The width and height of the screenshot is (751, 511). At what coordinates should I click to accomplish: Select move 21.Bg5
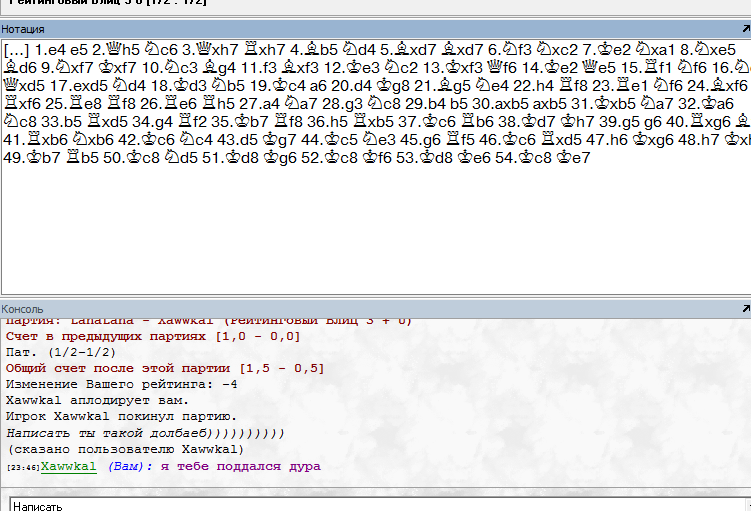tap(440, 86)
